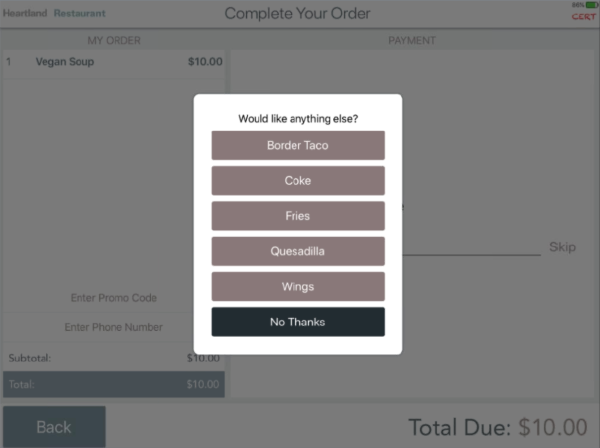Click the Heartland Restaurant logo
The image size is (600, 448).
(x=52, y=13)
